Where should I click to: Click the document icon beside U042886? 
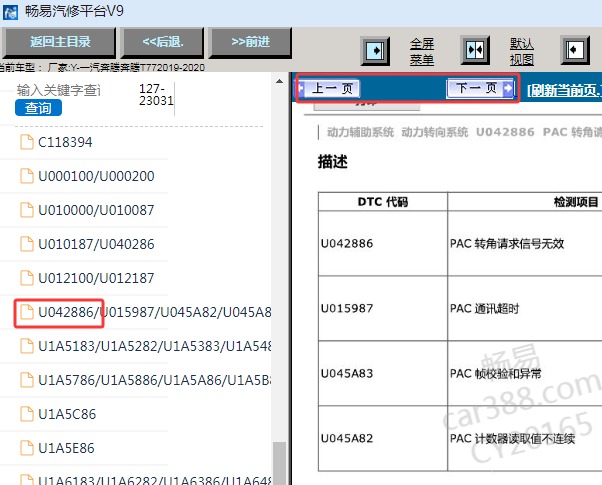(26, 312)
